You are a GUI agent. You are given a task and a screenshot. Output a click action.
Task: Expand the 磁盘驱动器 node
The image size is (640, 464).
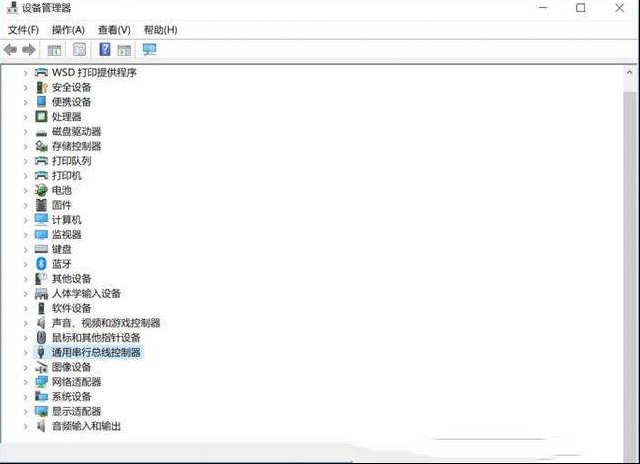pyautogui.click(x=26, y=132)
